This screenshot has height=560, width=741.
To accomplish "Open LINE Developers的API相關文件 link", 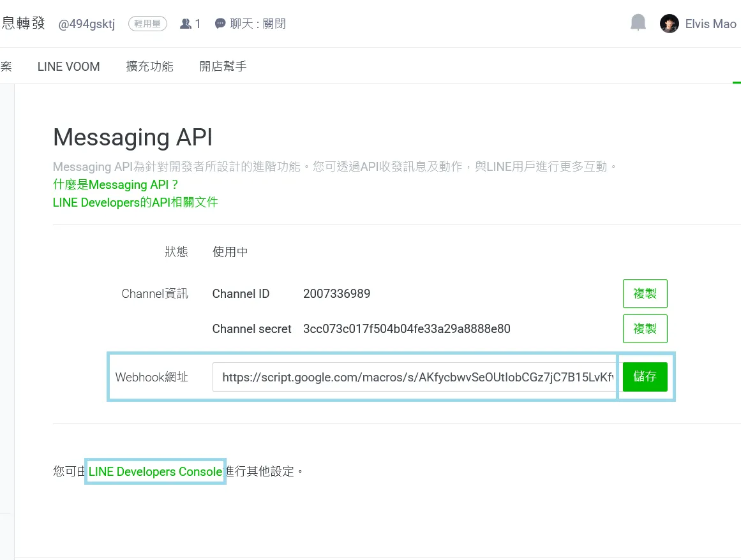I will tap(135, 203).
